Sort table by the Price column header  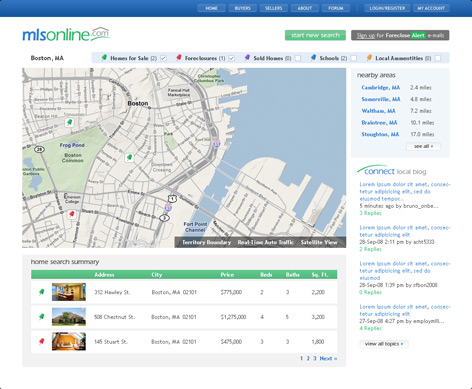[x=227, y=275]
